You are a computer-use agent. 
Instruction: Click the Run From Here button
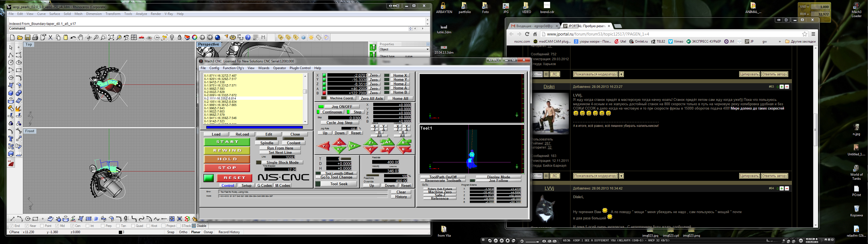coord(280,148)
